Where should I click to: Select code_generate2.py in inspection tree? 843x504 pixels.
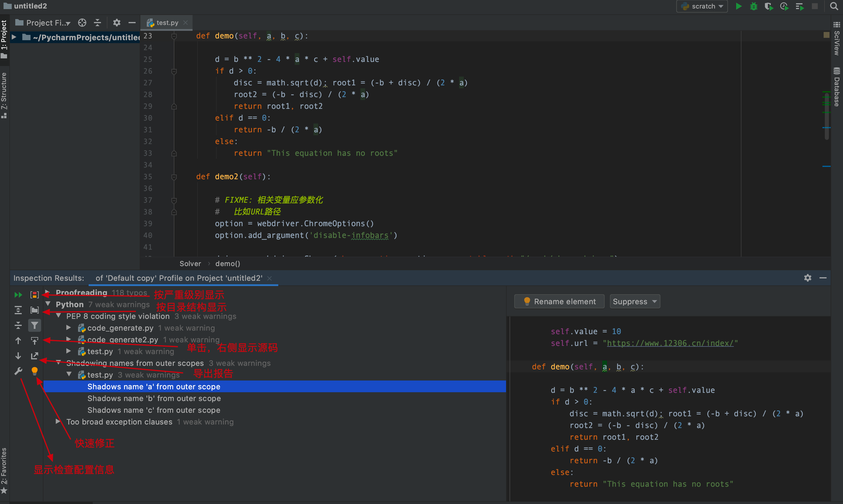click(x=123, y=340)
